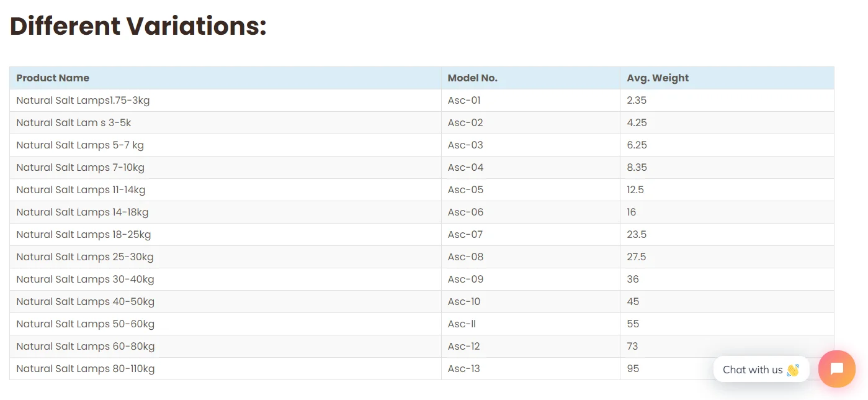
Task: Click the average weight value '12.5'
Action: pyautogui.click(x=635, y=190)
